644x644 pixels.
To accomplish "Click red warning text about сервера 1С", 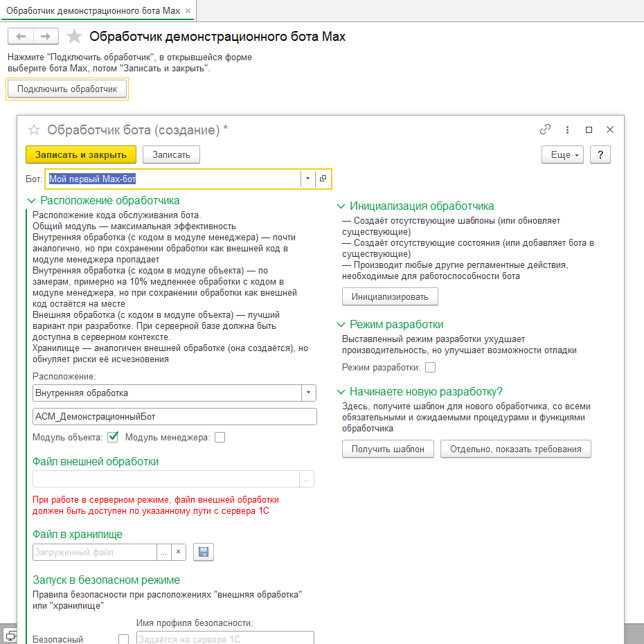I will (x=155, y=506).
